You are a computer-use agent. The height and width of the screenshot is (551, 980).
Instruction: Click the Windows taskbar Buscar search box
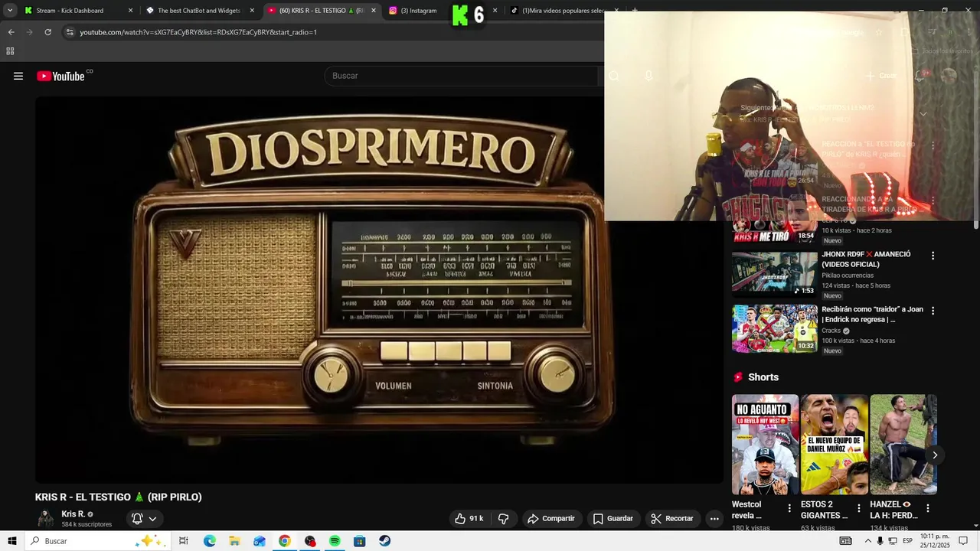97,541
